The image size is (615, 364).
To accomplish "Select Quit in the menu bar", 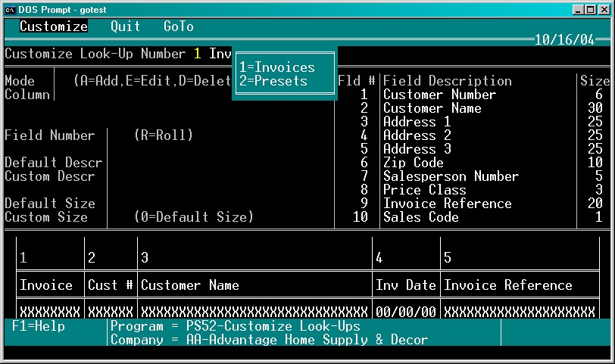I will [125, 26].
